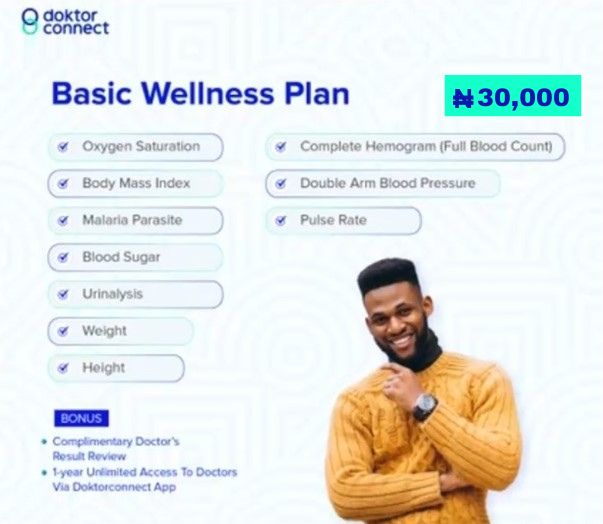Open Complimentary Doctor's Result Review text

pyautogui.click(x=116, y=449)
